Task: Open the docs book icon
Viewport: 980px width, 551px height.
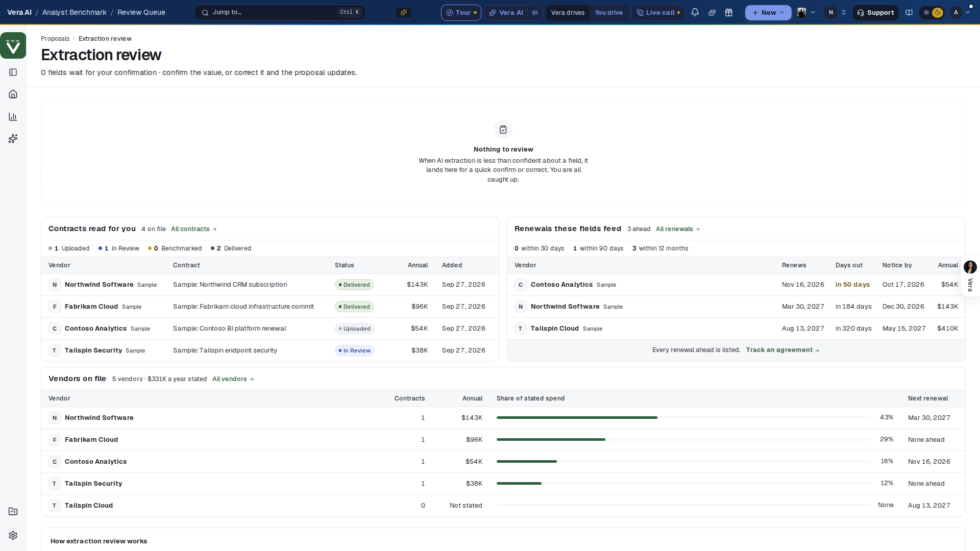Action: (x=909, y=12)
